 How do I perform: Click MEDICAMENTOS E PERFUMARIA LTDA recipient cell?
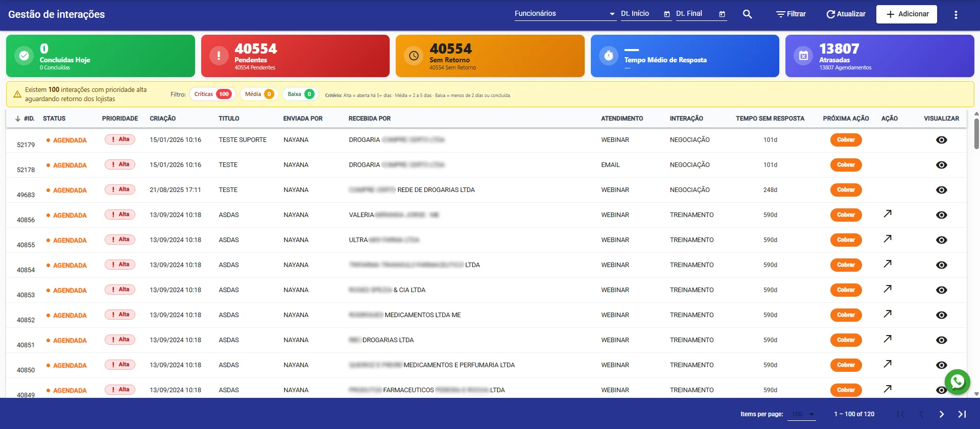[459, 365]
